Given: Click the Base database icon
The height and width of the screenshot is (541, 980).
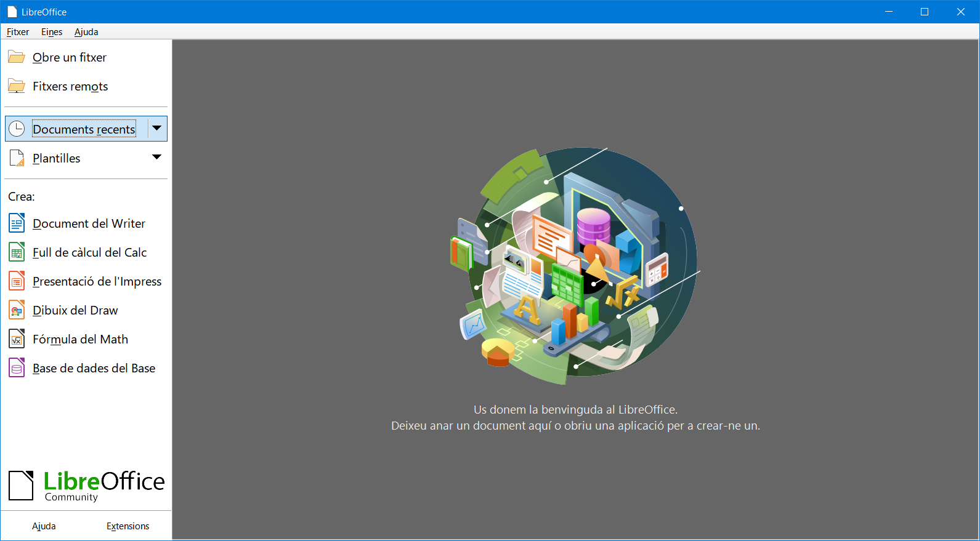Looking at the screenshot, I should coord(17,368).
